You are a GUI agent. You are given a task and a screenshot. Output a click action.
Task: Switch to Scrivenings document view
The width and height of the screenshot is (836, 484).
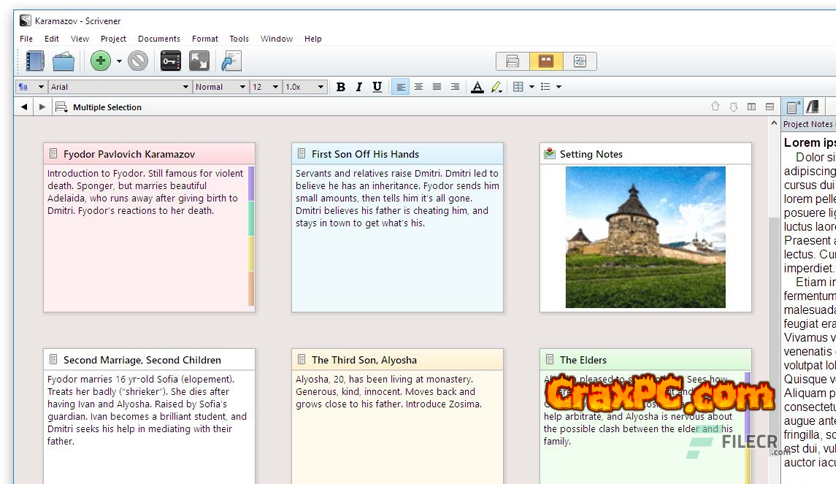coord(512,61)
